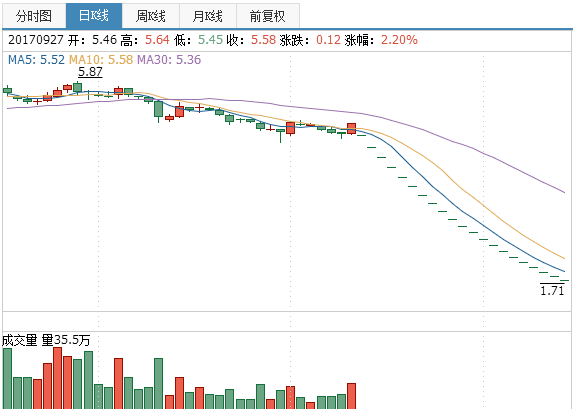Click the tallest red volume bar

tap(57, 378)
